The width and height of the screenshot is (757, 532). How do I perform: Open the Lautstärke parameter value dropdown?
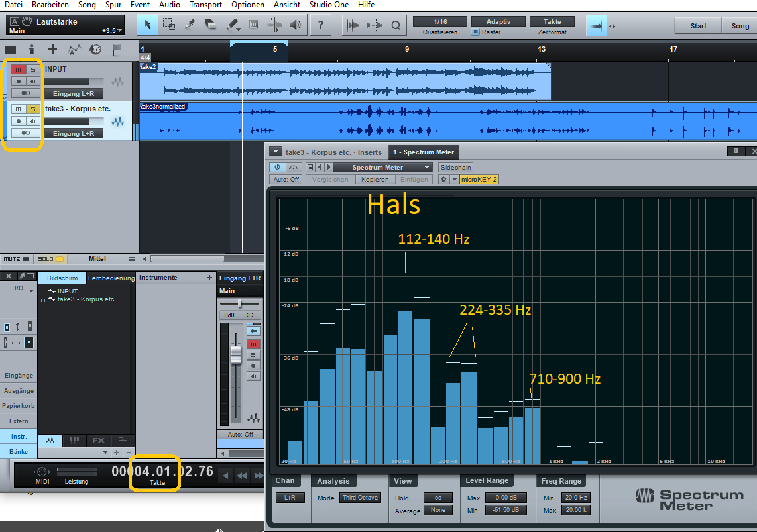(112, 31)
